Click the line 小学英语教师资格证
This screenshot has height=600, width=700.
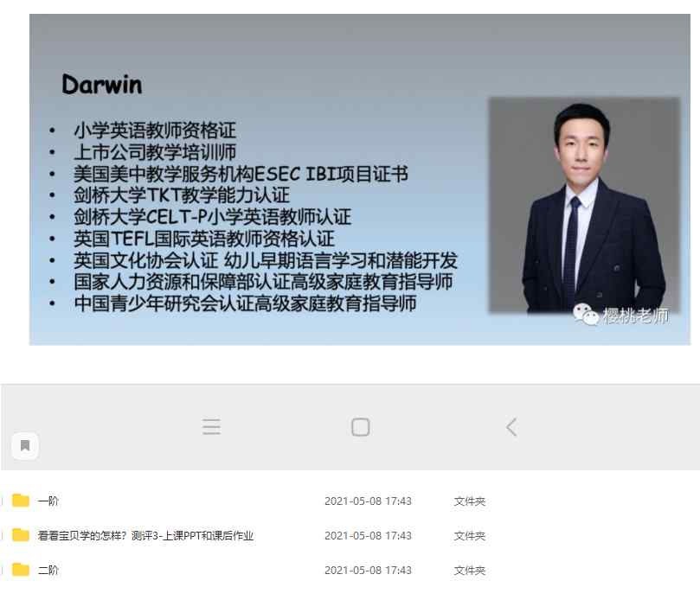pos(155,131)
